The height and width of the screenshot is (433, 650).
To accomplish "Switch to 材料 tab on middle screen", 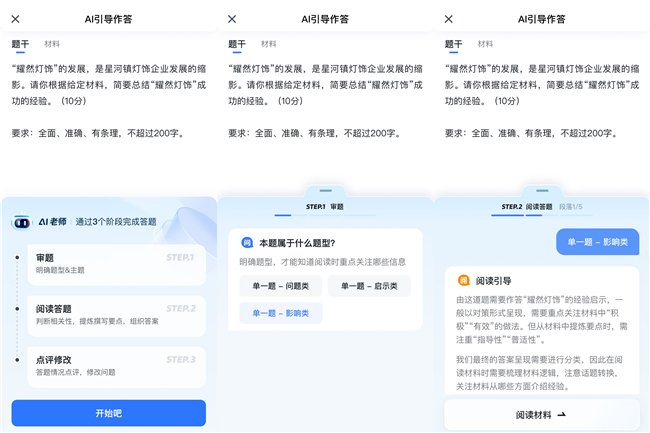I will 269,44.
